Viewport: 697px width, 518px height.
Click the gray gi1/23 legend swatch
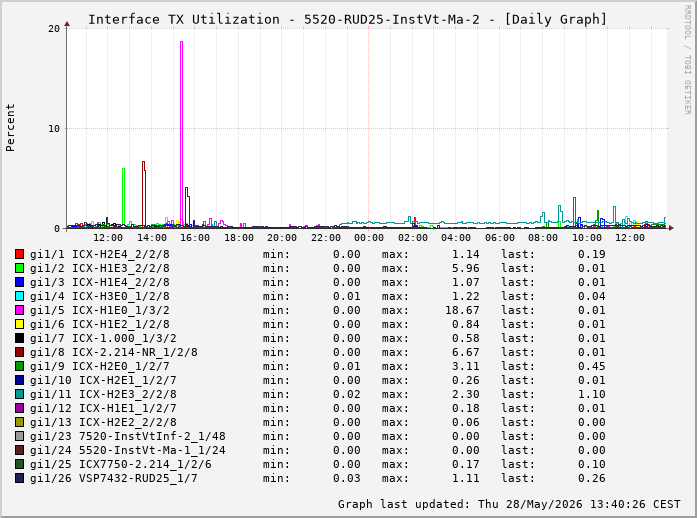(19, 436)
